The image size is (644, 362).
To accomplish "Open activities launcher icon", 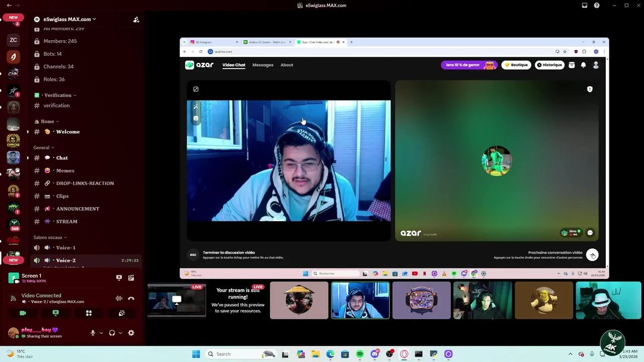I will [89, 313].
